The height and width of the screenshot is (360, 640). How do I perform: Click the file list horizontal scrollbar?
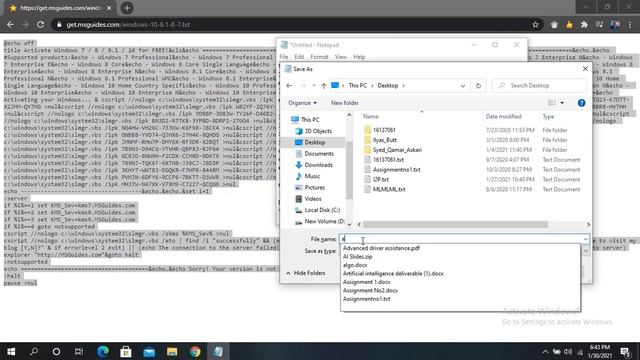(455, 224)
